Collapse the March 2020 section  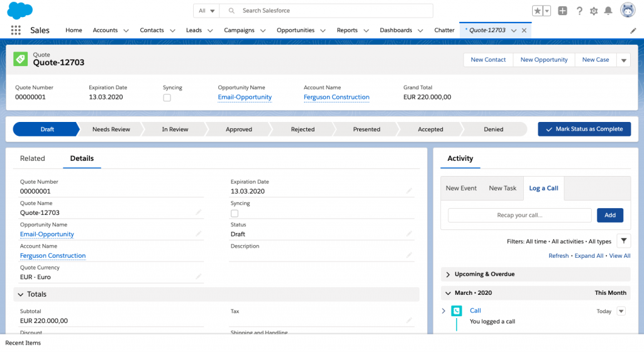click(x=448, y=293)
